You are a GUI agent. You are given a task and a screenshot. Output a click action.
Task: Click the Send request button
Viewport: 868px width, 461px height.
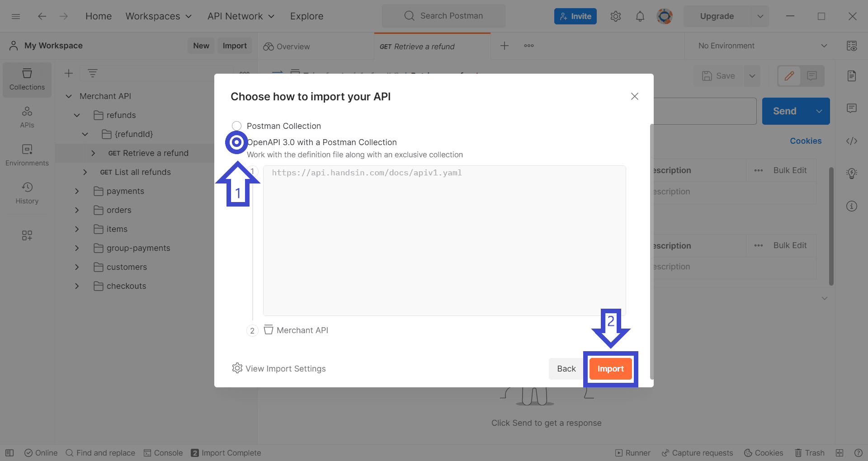(x=785, y=111)
